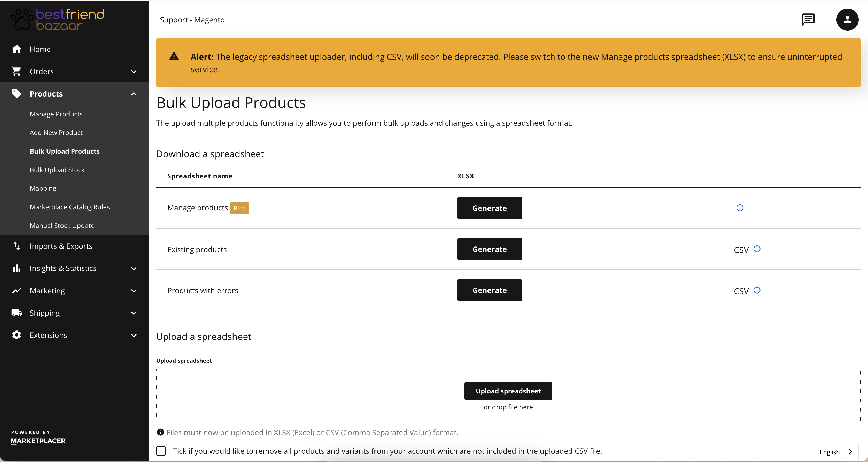Click the Extensions sidebar label
The image size is (868, 462).
coord(48,335)
